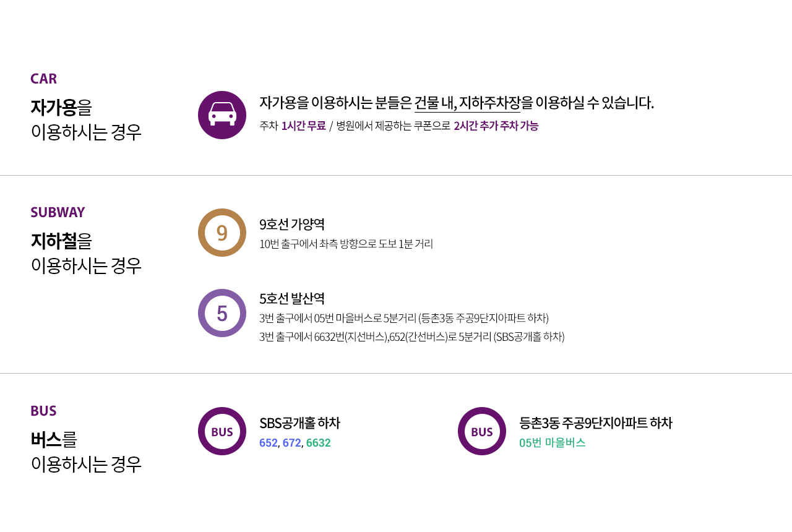Click the BUS icon beside SBS공개홀 하차
792x532 pixels.
tap(222, 431)
